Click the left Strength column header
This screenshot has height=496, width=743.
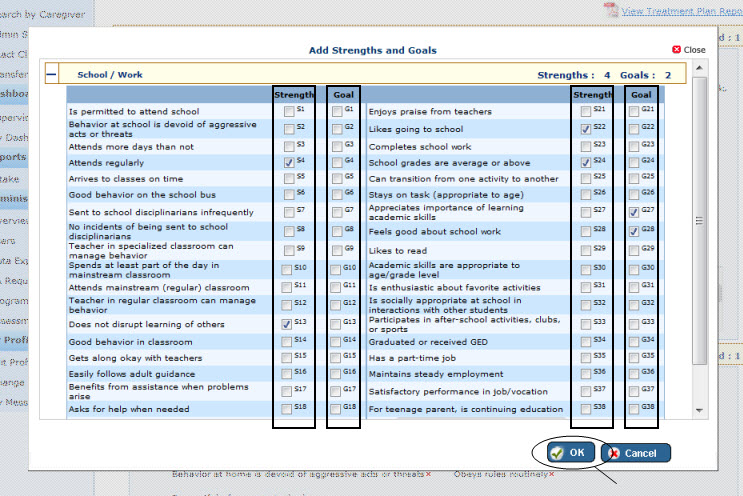tap(294, 95)
